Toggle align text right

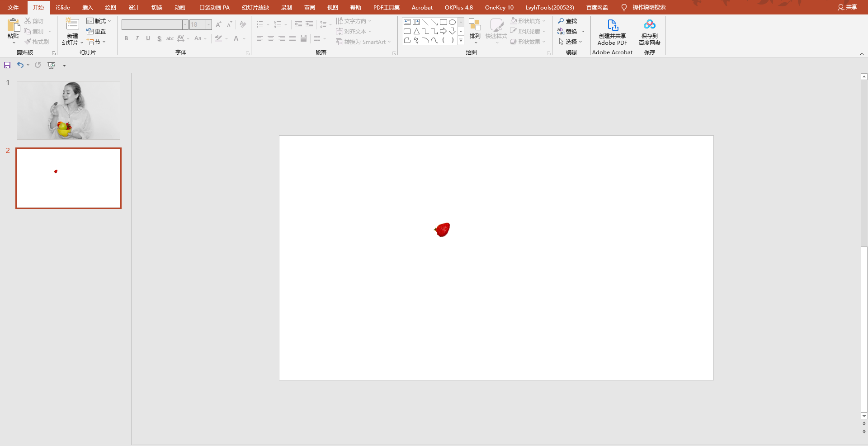282,38
